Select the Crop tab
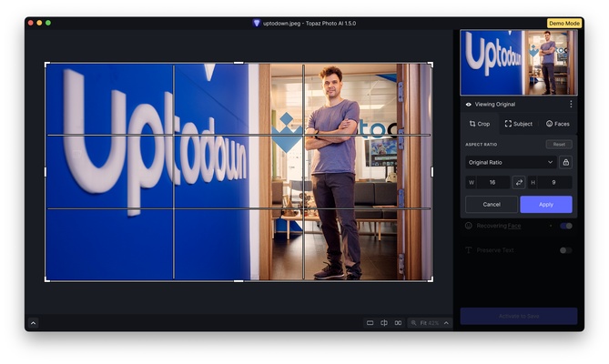This screenshot has width=609, height=364. pyautogui.click(x=479, y=124)
